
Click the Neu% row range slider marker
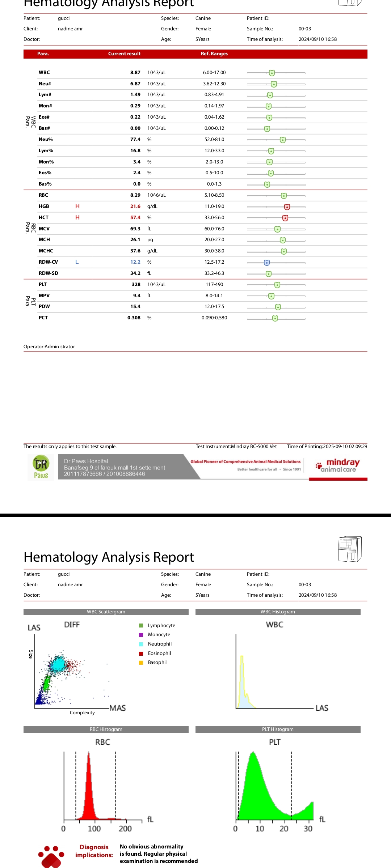click(283, 140)
